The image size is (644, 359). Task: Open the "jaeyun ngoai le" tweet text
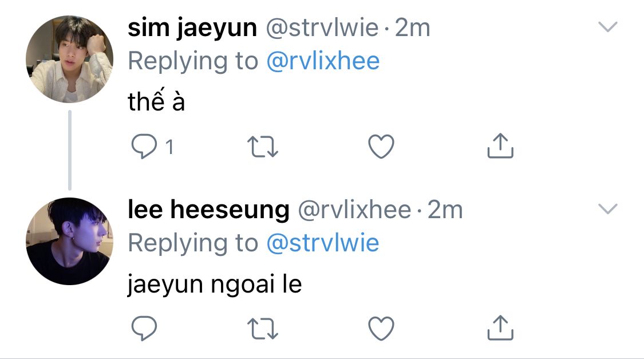tap(215, 284)
